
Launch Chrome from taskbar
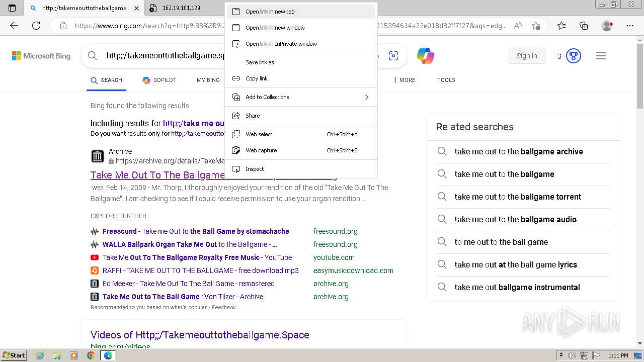click(91, 355)
